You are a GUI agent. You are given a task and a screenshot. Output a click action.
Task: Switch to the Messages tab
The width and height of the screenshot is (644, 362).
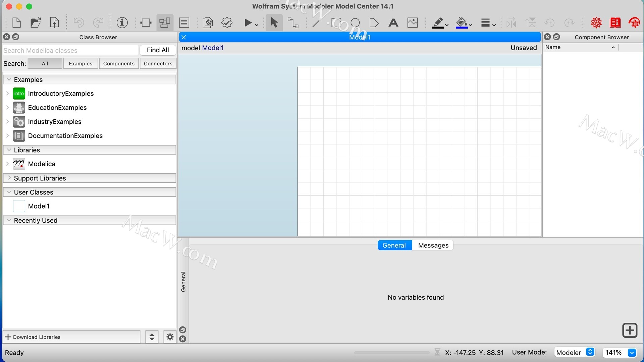click(x=433, y=245)
